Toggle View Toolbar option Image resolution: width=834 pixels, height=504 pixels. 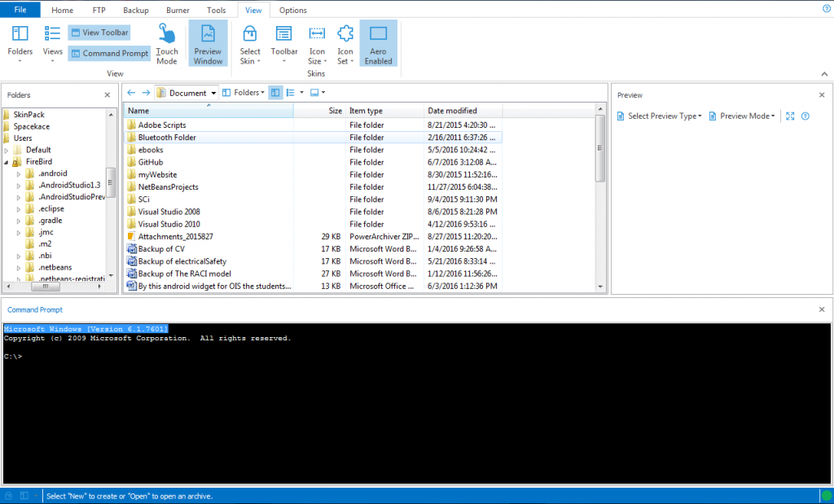pyautogui.click(x=99, y=33)
